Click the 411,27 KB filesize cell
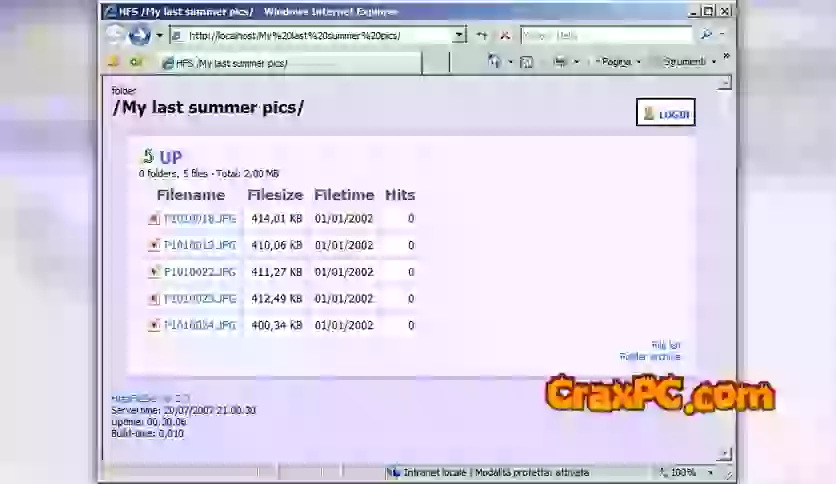 (x=277, y=272)
